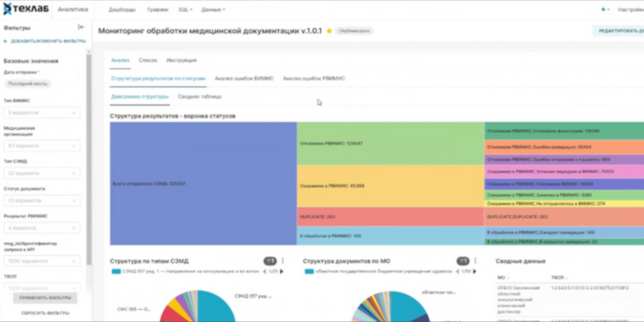This screenshot has height=322, width=644.
Task: Click the Применить фильтры button
Action: 45,298
